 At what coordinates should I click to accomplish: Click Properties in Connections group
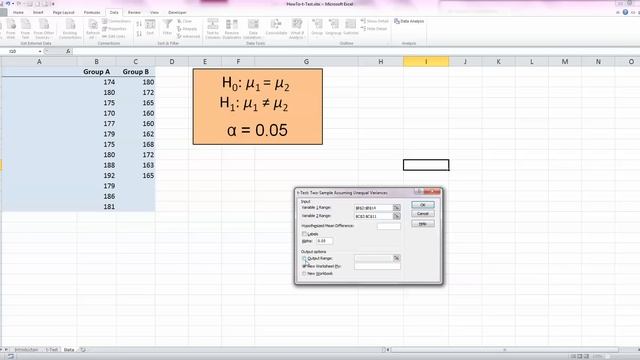tap(114, 29)
